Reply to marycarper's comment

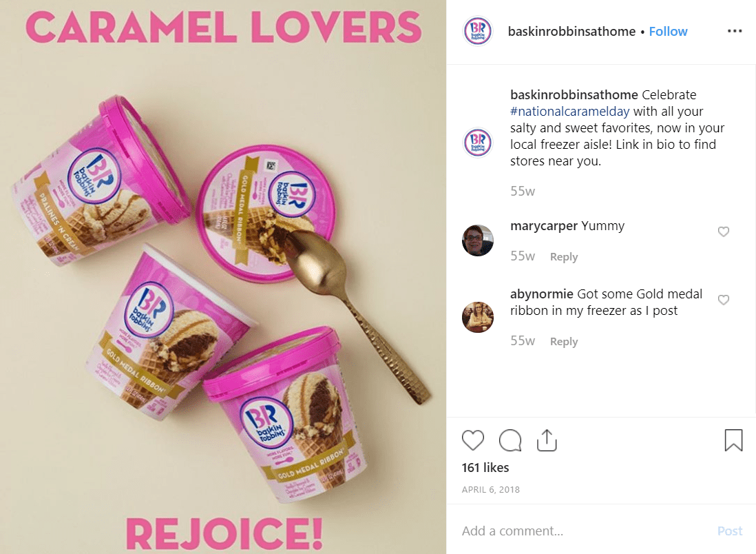564,257
